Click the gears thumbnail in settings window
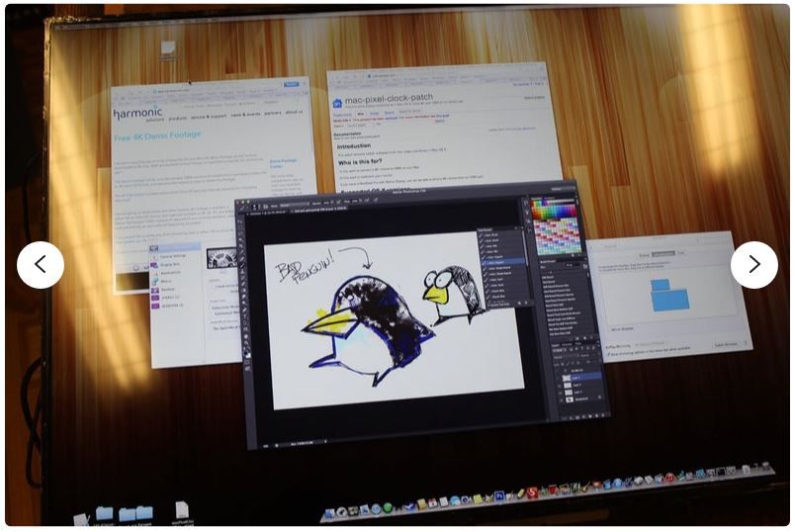 pos(221,258)
